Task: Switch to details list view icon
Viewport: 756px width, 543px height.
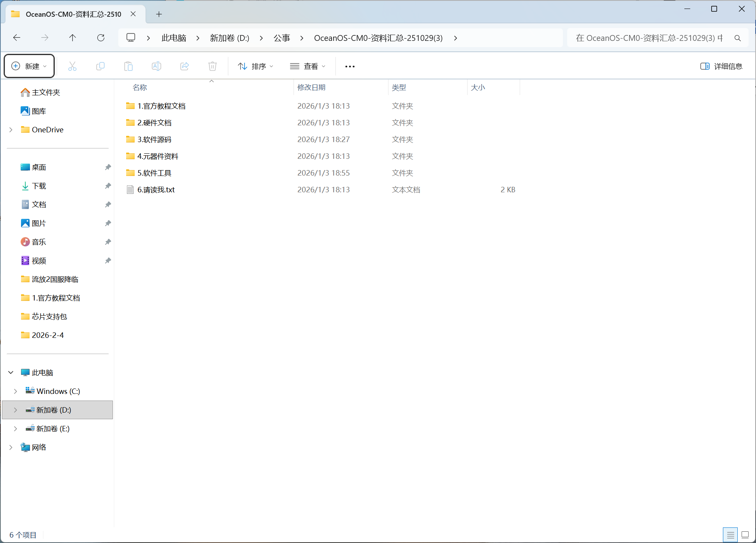Action: coord(730,535)
